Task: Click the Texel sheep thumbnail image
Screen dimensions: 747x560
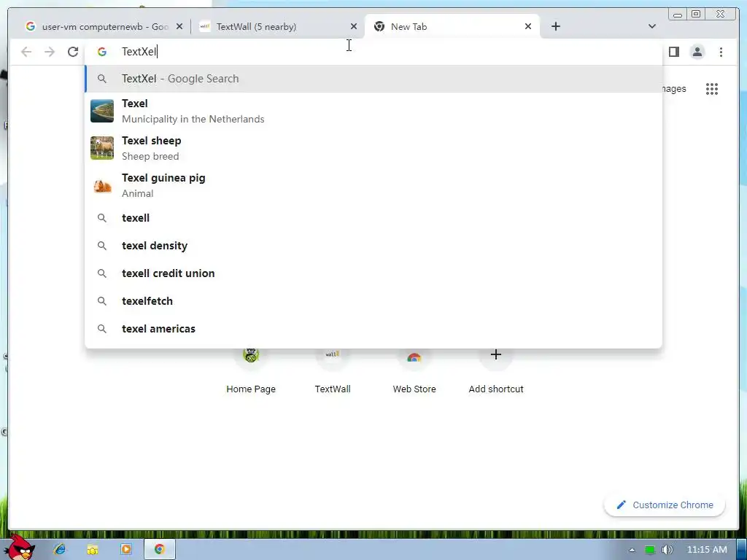Action: tap(102, 148)
